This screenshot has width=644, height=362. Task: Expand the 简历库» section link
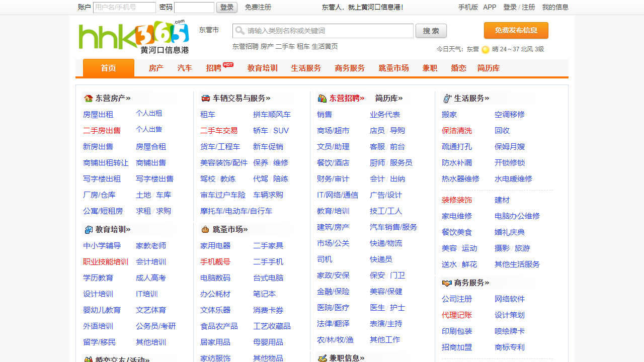click(x=389, y=99)
